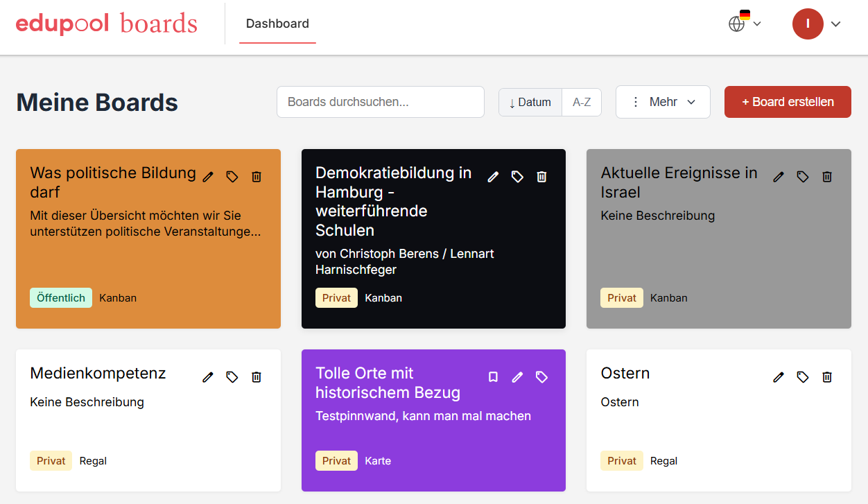This screenshot has height=504, width=868.
Task: Go to the Dashboard tab
Action: (277, 24)
